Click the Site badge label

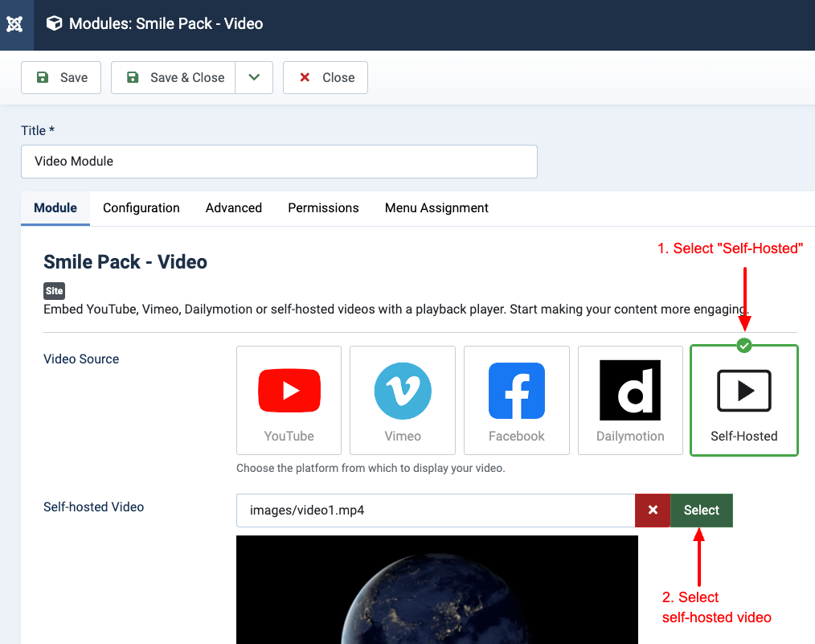click(54, 291)
